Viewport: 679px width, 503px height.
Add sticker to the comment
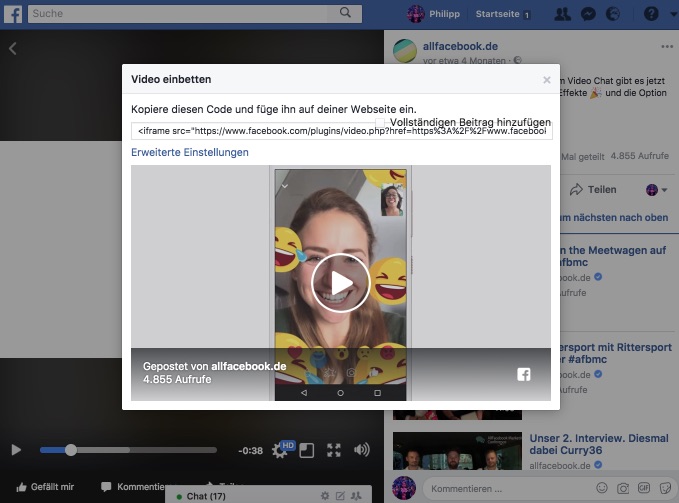click(665, 488)
